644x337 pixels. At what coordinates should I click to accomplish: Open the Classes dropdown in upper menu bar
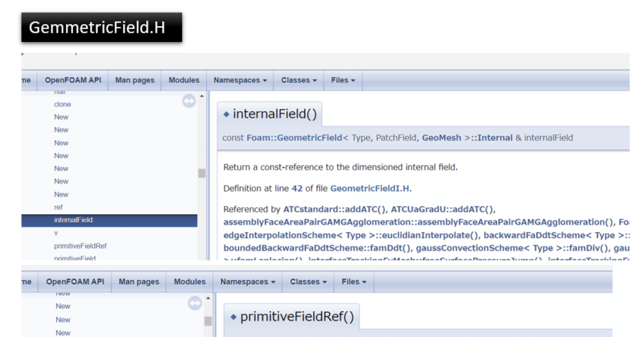click(299, 80)
